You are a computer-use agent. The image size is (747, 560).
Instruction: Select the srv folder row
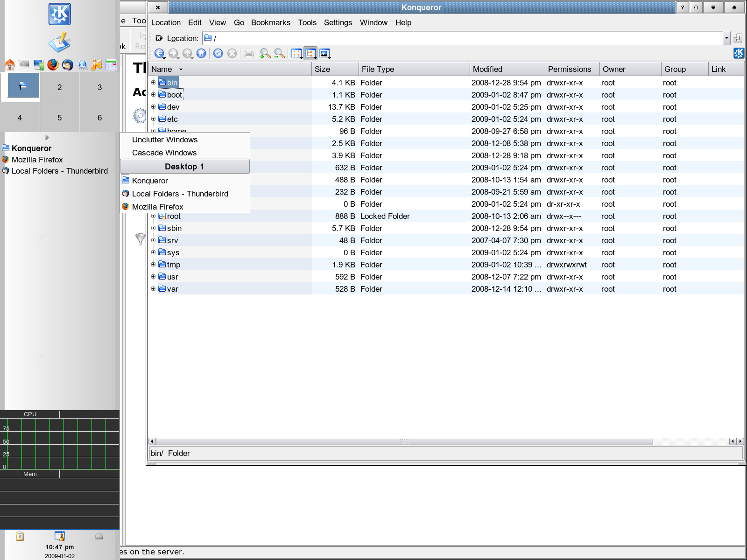446,240
